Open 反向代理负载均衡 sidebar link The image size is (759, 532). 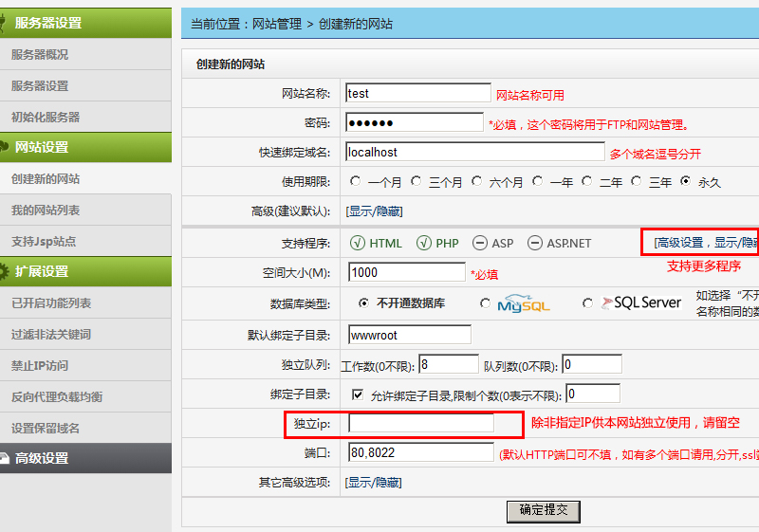[57, 396]
